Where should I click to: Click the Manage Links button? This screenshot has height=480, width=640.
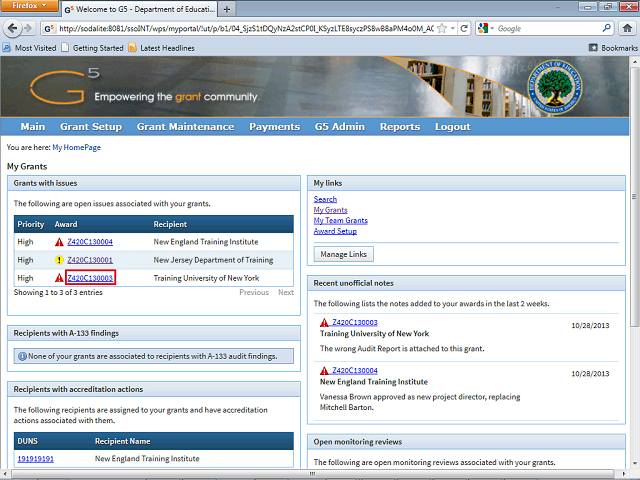click(x=344, y=254)
